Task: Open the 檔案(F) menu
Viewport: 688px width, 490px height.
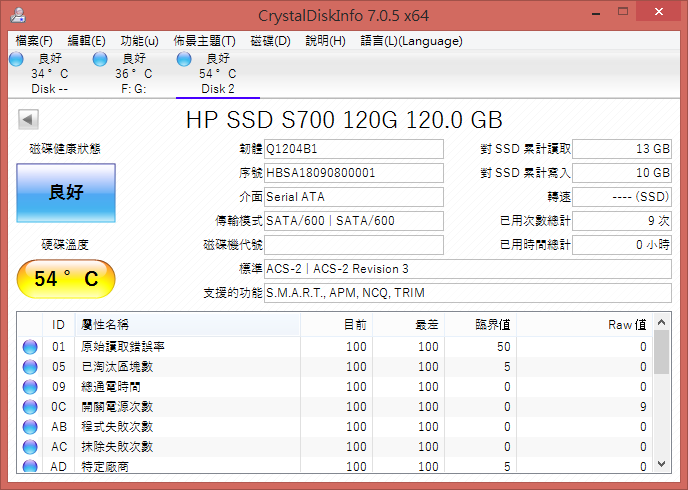Action: (x=34, y=41)
